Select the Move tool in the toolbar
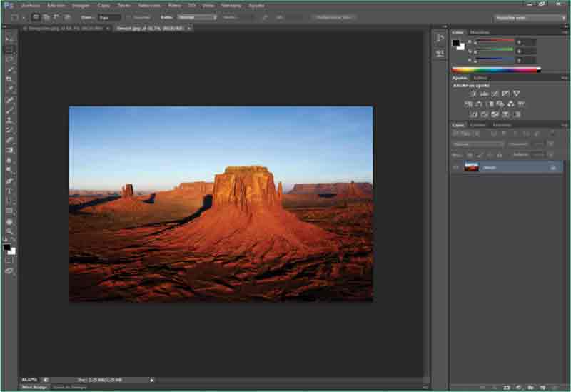The height and width of the screenshot is (392, 571). coord(9,39)
